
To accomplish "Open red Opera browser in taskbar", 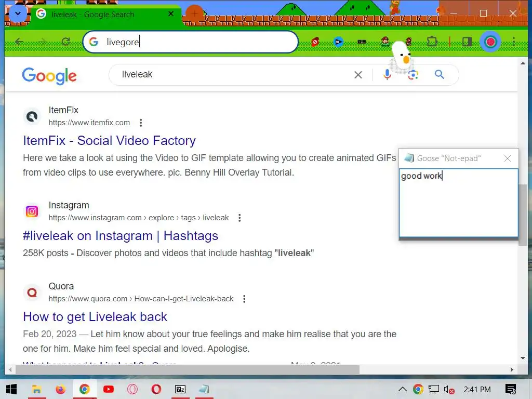I will (156, 389).
